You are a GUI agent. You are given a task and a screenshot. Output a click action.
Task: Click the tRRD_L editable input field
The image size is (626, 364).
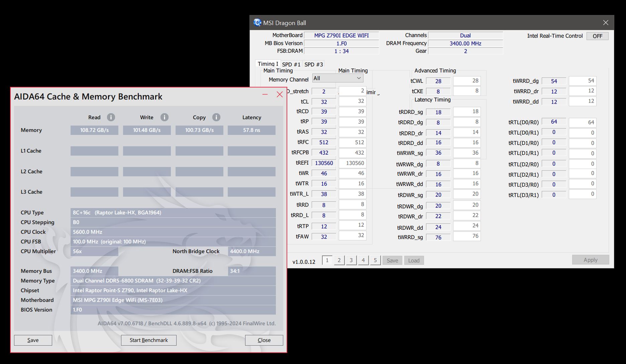coord(352,215)
